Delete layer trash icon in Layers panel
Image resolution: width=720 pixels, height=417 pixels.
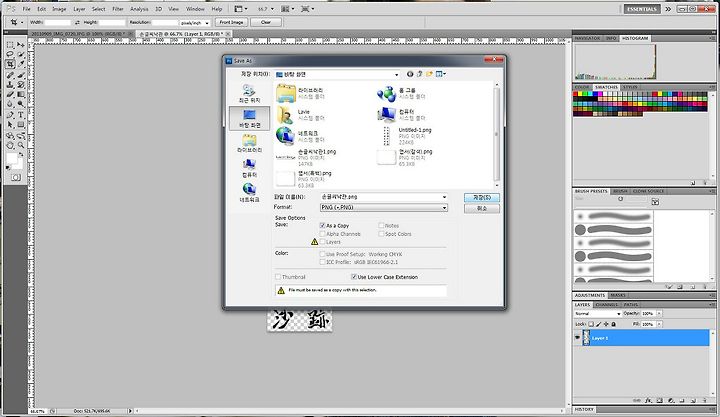pyautogui.click(x=705, y=401)
